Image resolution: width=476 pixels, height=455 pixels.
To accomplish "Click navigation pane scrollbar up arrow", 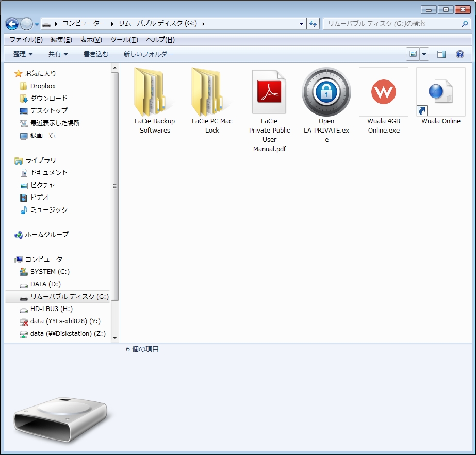I will click(115, 68).
